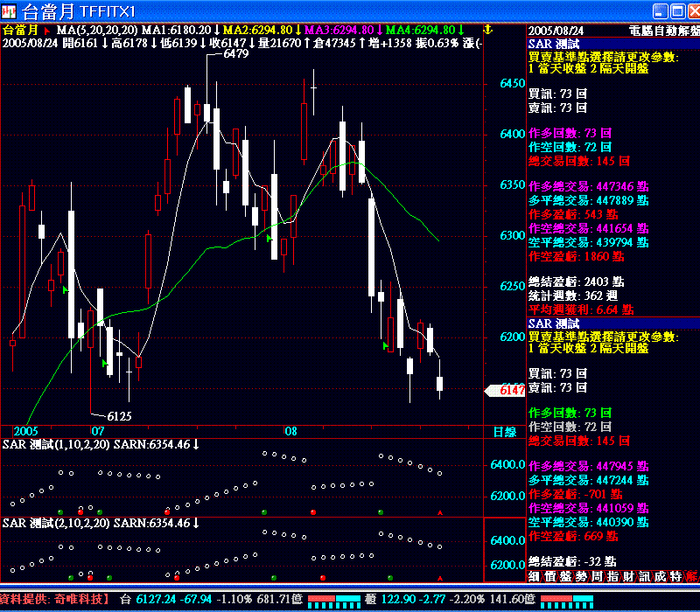
Task: Click the 資料提供: 奇唯科技 label
Action: point(54,599)
